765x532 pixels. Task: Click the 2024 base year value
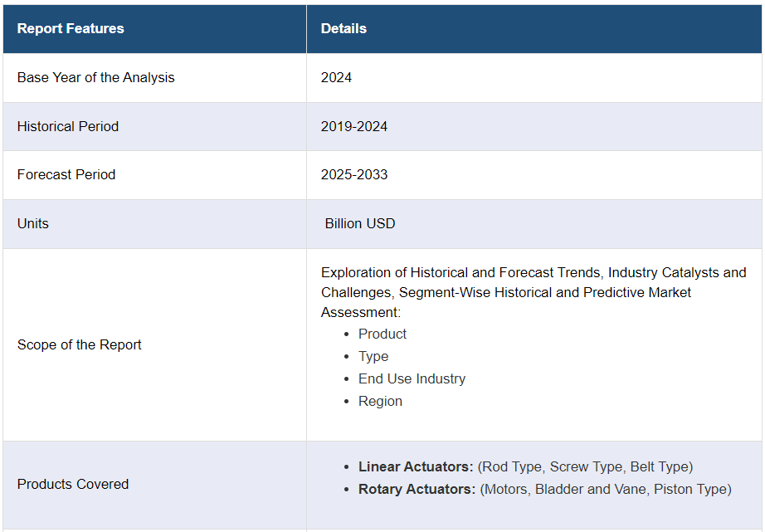336,77
